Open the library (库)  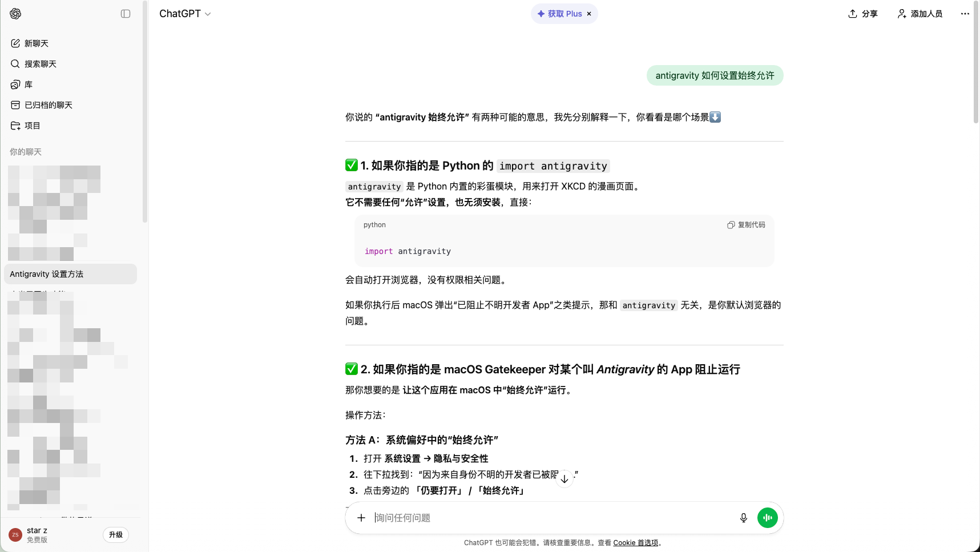(x=28, y=84)
